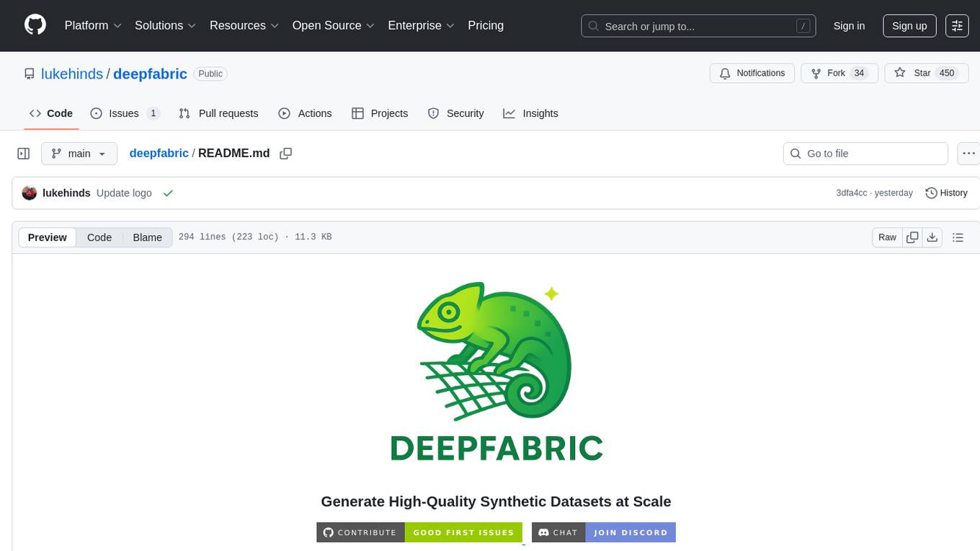This screenshot has width=980, height=551.
Task: Click the Notifications bell button
Action: pyautogui.click(x=752, y=74)
